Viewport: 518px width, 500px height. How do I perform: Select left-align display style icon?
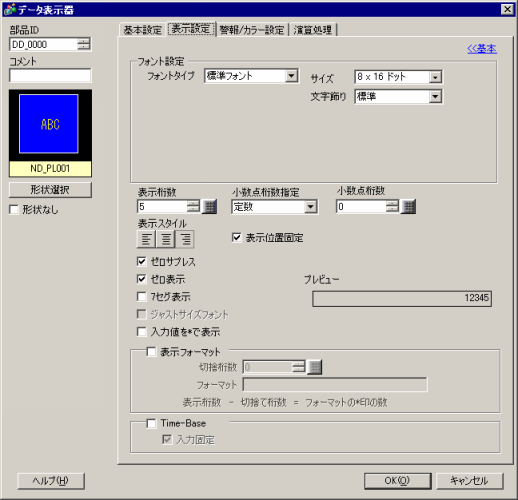146,239
